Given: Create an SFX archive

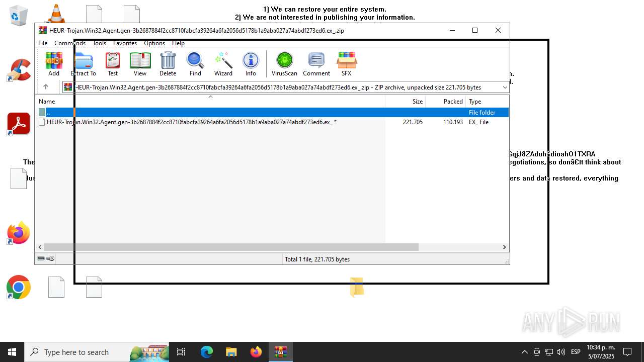Looking at the screenshot, I should click(x=347, y=64).
